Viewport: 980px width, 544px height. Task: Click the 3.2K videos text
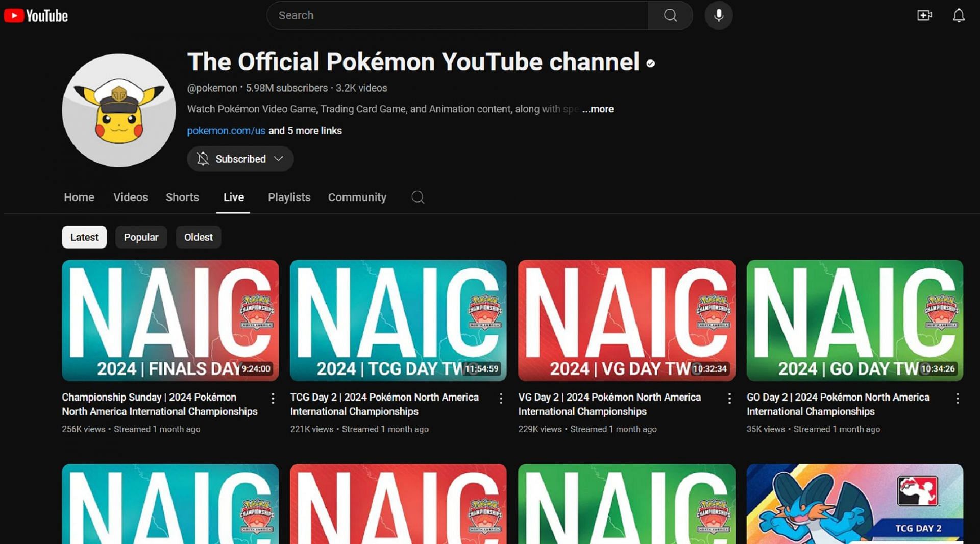(361, 88)
